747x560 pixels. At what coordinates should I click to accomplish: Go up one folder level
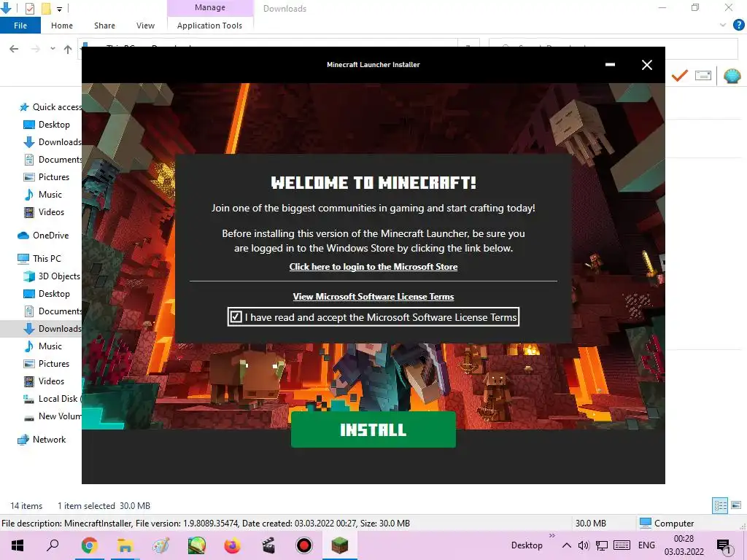tap(68, 49)
